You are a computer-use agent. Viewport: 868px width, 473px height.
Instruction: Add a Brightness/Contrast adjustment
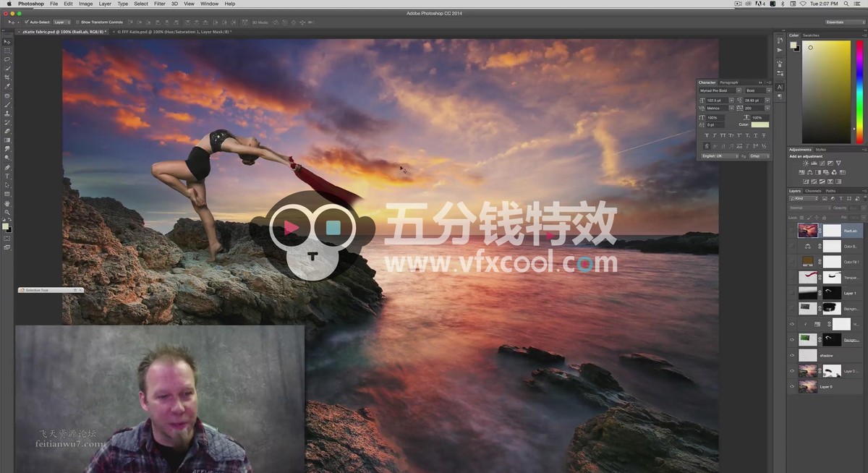(805, 163)
